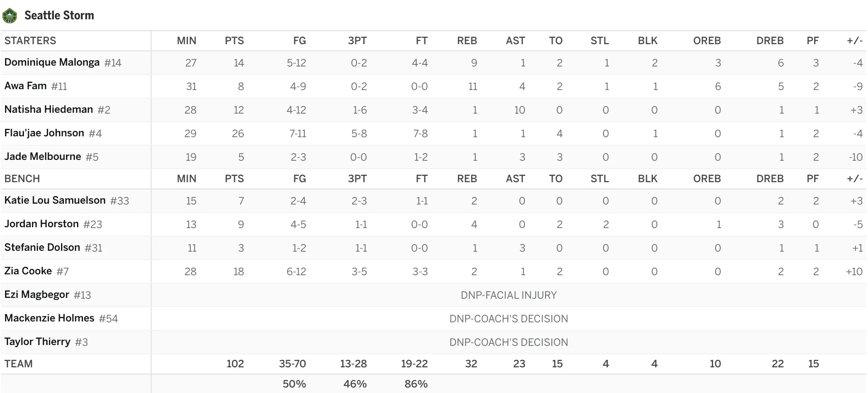This screenshot has height=393, width=868.
Task: Click the Jade Melbourne name link
Action: [x=43, y=157]
